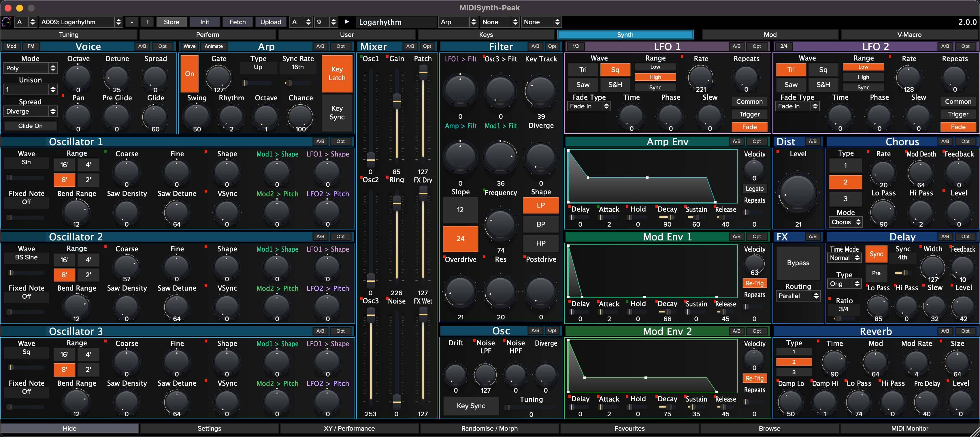Open Randomise / Morph panel
The width and height of the screenshot is (980, 437).
(489, 428)
